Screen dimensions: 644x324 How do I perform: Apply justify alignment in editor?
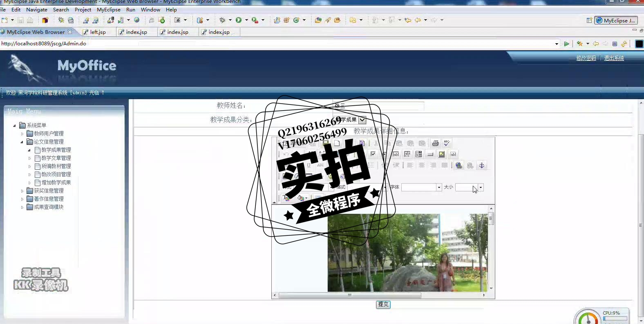(x=445, y=165)
